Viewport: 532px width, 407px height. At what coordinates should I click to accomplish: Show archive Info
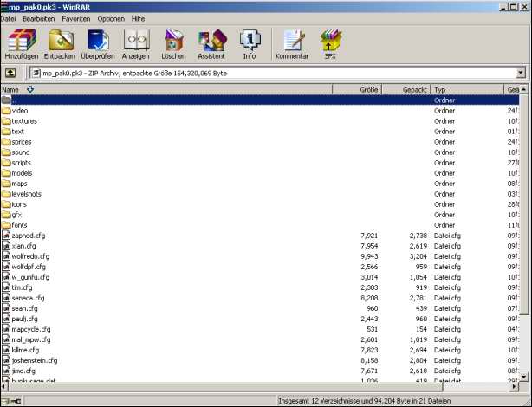250,44
